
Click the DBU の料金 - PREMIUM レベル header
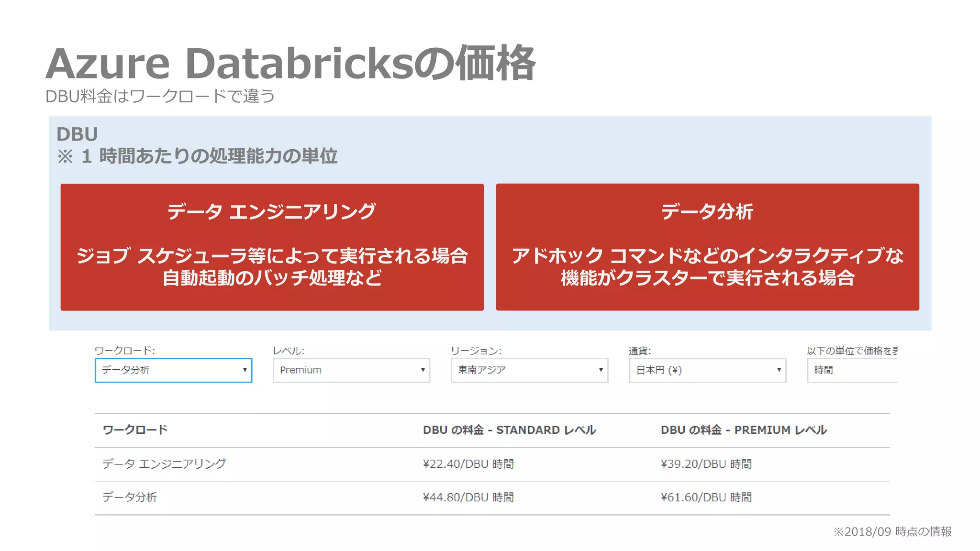pos(744,430)
